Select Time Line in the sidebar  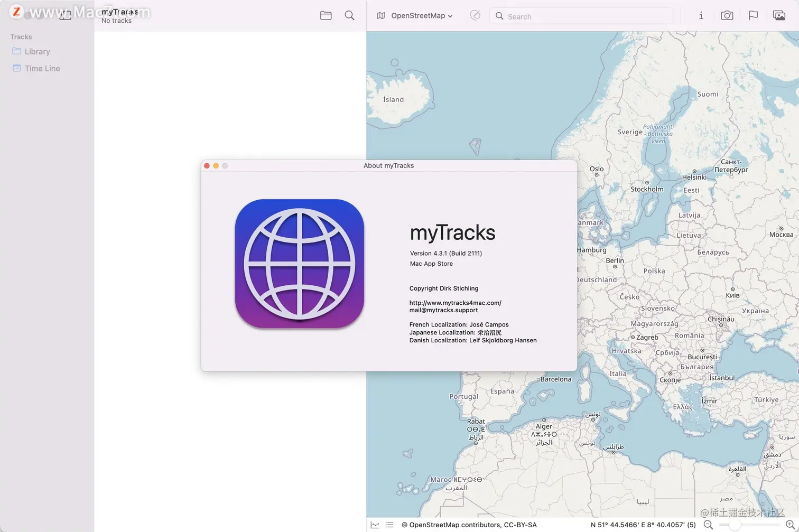pos(42,69)
